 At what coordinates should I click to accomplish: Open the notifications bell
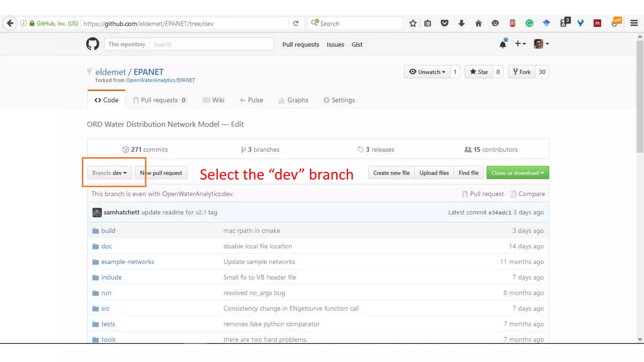tap(503, 44)
